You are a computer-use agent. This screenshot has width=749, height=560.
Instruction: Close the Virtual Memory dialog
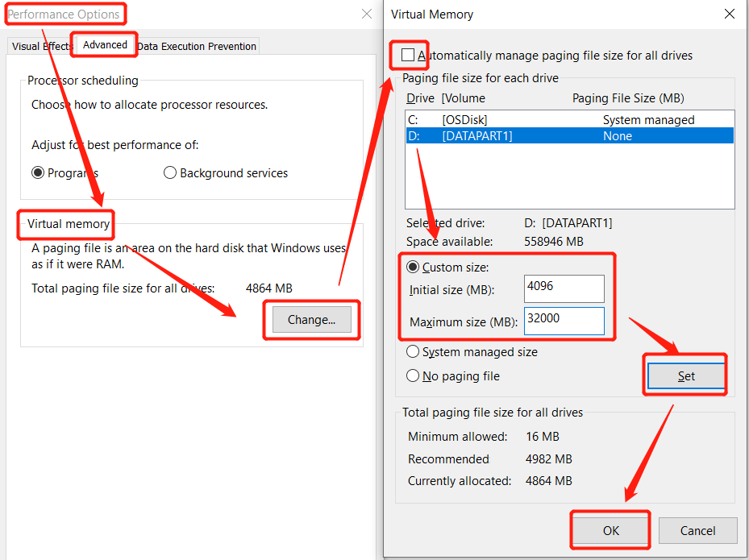coord(730,14)
